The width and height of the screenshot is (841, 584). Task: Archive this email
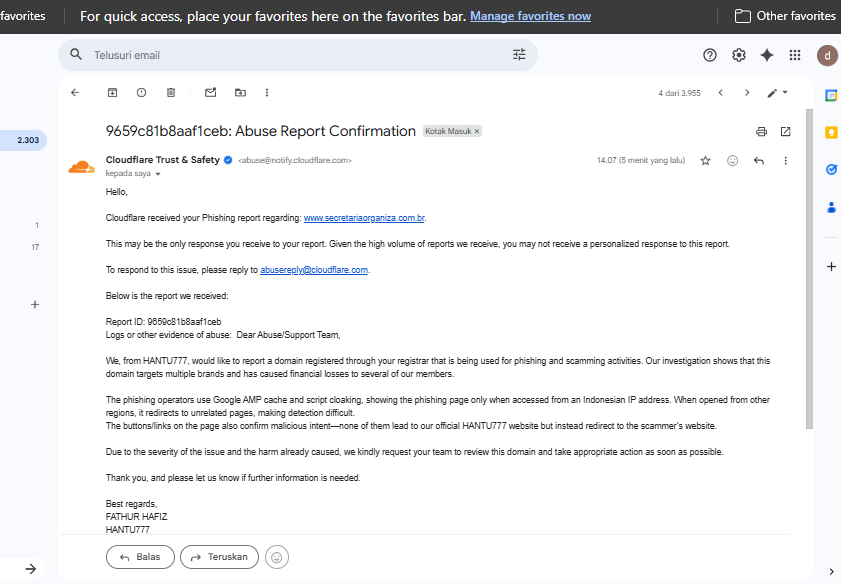tap(112, 93)
